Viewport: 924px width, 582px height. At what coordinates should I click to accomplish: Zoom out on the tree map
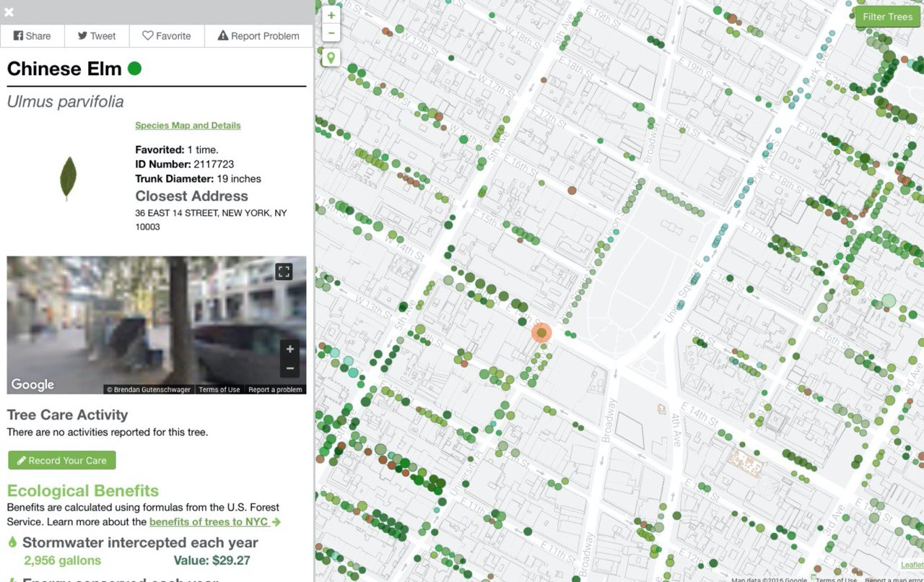click(x=331, y=32)
